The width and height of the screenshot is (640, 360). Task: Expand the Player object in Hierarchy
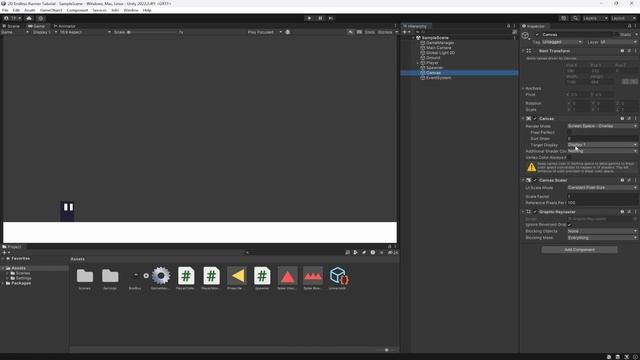[x=418, y=63]
